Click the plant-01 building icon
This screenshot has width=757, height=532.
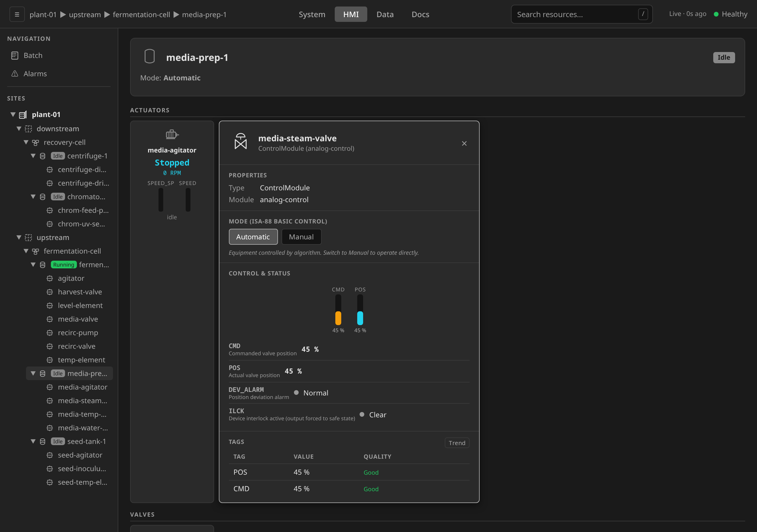23,115
